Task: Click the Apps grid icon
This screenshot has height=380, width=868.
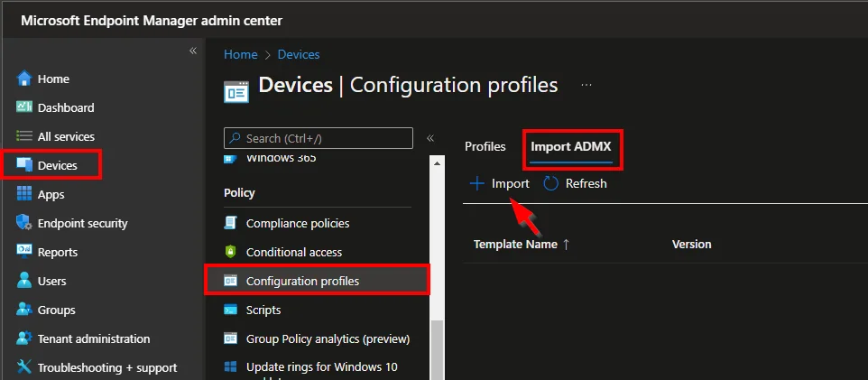Action: click(24, 194)
